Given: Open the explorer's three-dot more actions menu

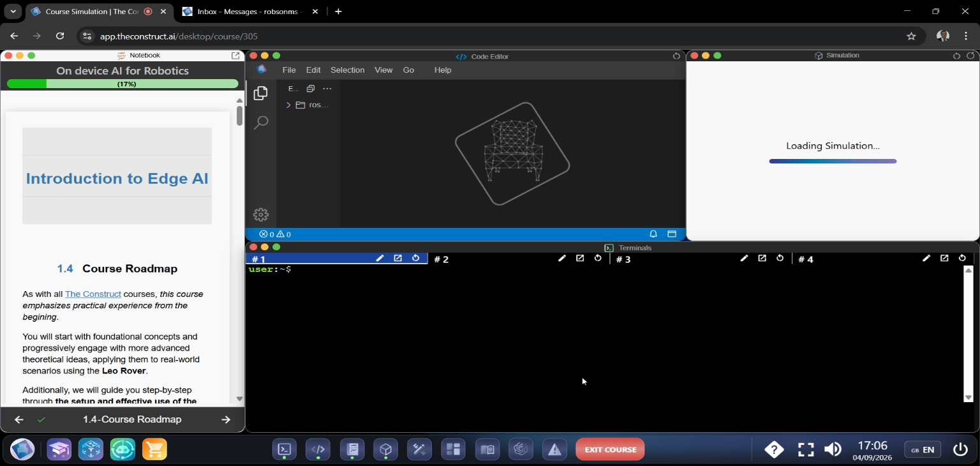Looking at the screenshot, I should 327,89.
